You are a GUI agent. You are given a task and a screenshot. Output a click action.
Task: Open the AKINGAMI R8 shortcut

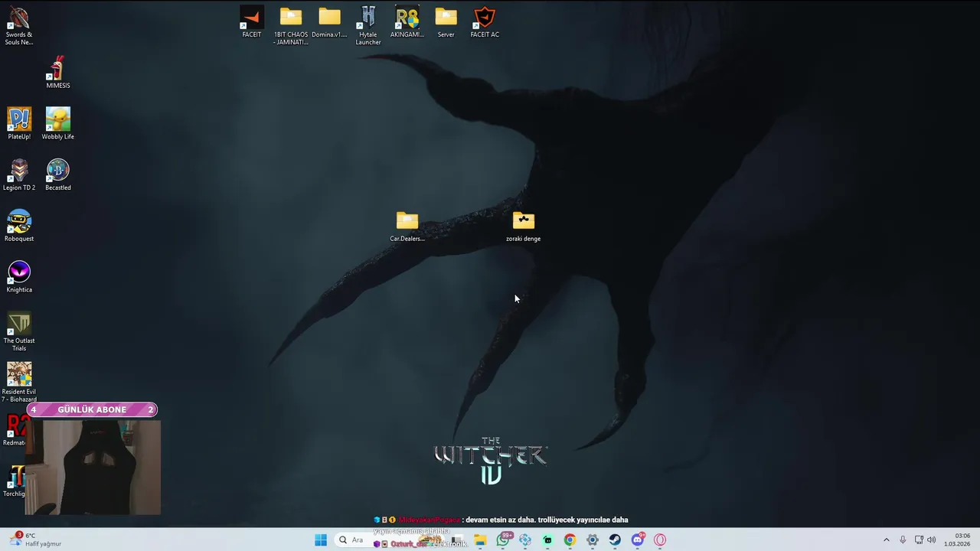[407, 21]
